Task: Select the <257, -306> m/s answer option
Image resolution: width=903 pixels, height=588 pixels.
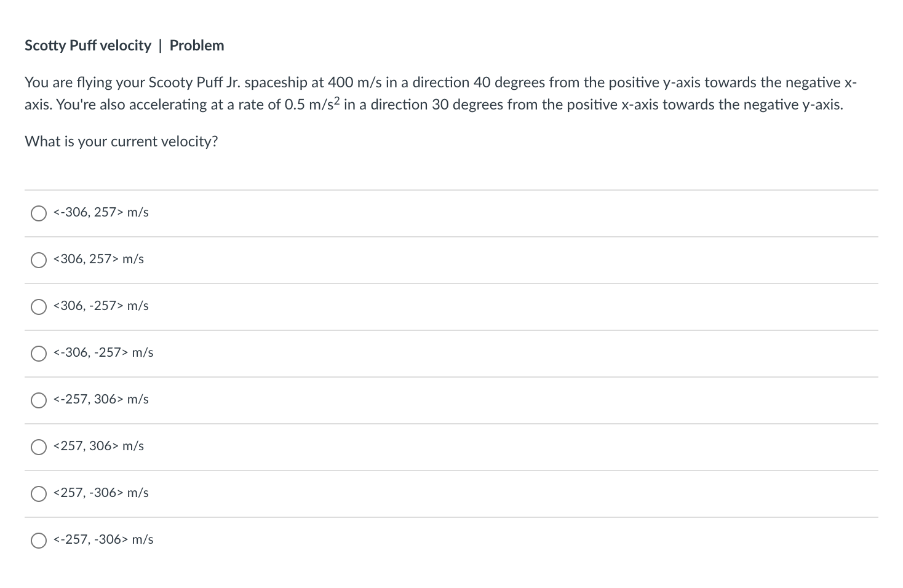Action: tap(39, 494)
